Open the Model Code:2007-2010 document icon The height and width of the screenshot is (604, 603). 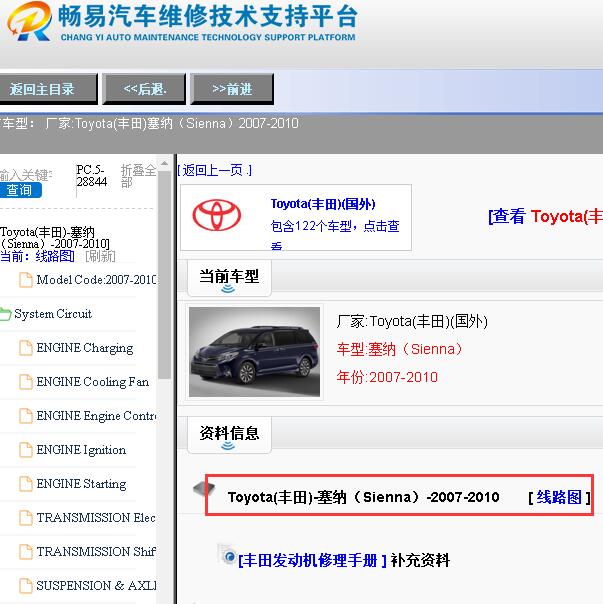click(25, 280)
